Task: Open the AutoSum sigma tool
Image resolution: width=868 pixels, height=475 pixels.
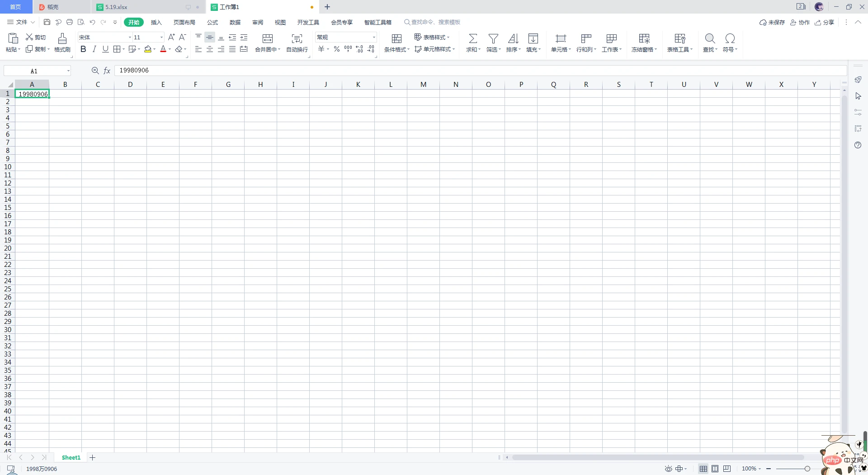Action: 473,38
